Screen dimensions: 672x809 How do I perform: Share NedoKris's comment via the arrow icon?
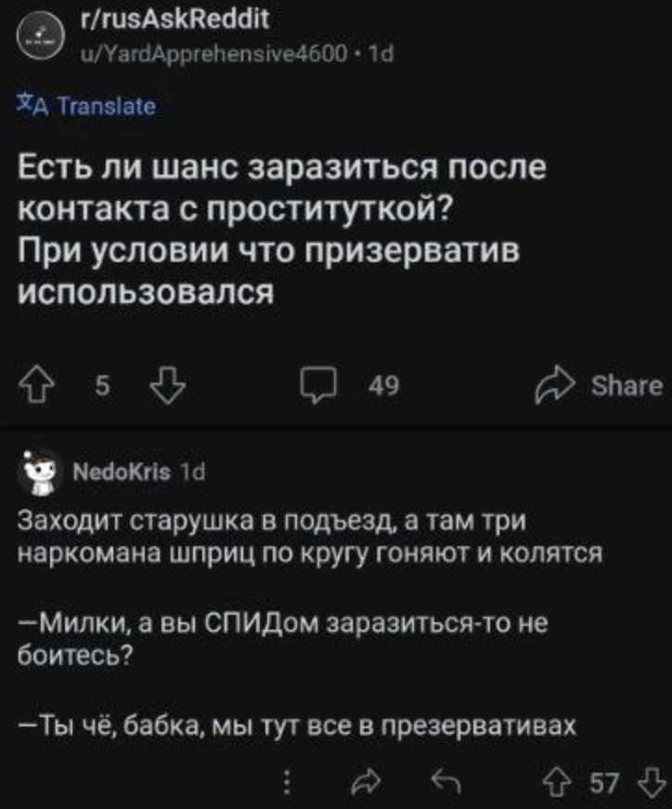(x=366, y=782)
